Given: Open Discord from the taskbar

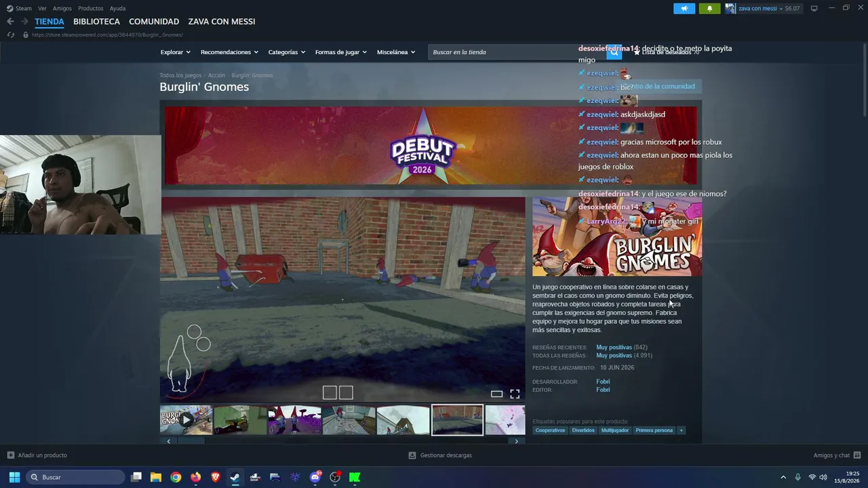Looking at the screenshot, I should (x=315, y=477).
